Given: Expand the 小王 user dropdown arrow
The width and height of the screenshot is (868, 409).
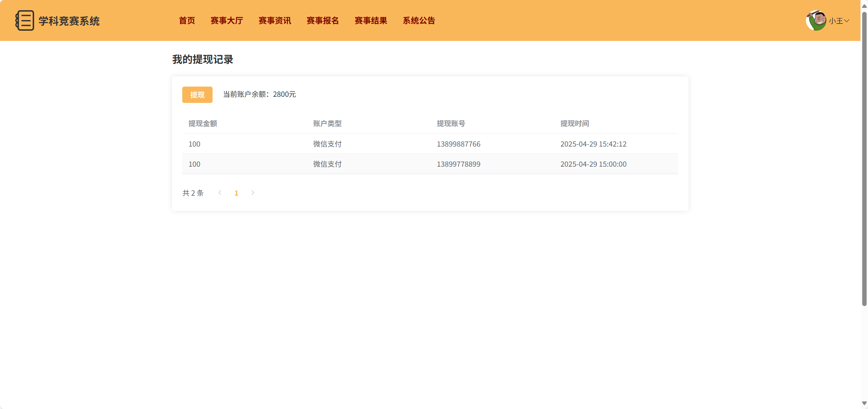Looking at the screenshot, I should (x=847, y=21).
